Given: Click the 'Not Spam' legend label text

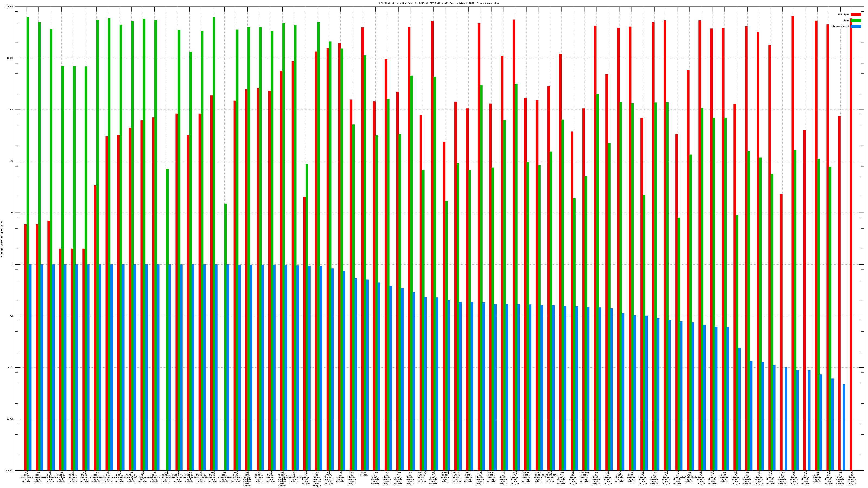Looking at the screenshot, I should point(844,14).
